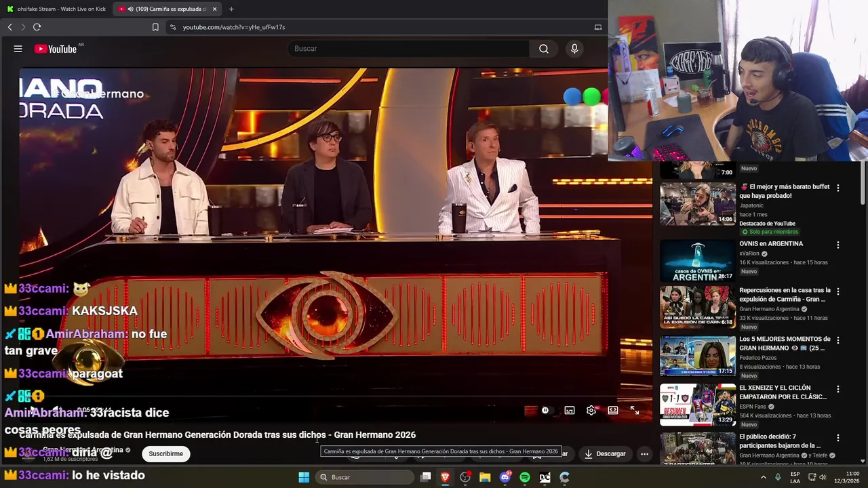Switch to theater mode in the player
The width and height of the screenshot is (868, 488).
tap(613, 410)
